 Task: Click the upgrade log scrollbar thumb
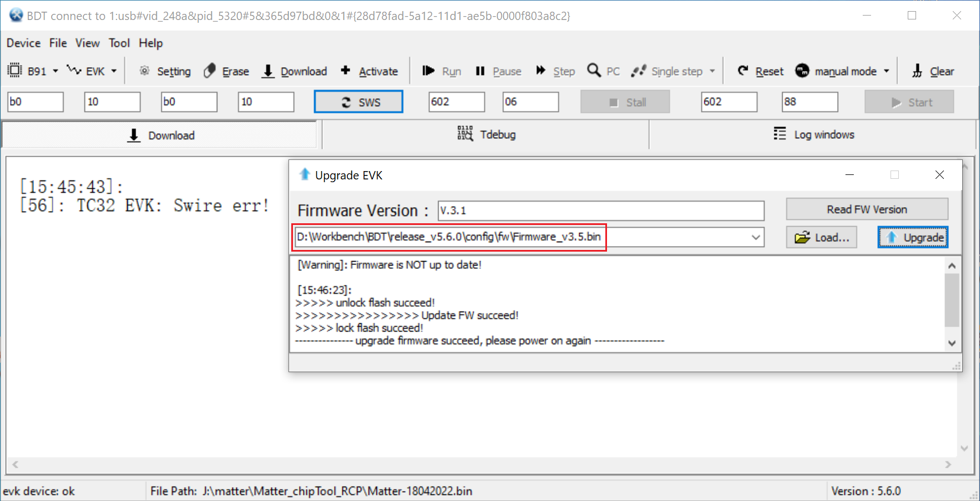pos(952,300)
